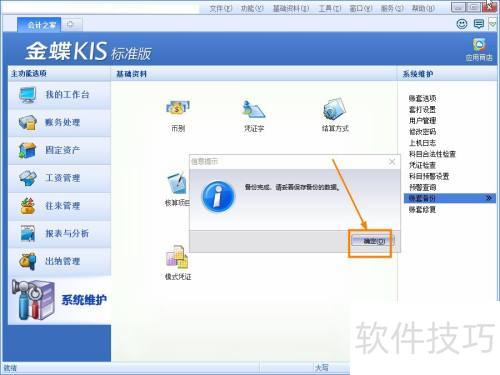500x375 pixels.
Task: Click the double chevron on 账套备份
Action: pyautogui.click(x=489, y=198)
